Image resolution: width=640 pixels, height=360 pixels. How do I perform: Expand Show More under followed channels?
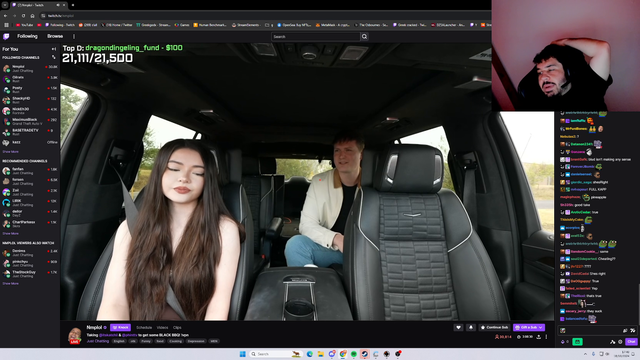coord(11,152)
